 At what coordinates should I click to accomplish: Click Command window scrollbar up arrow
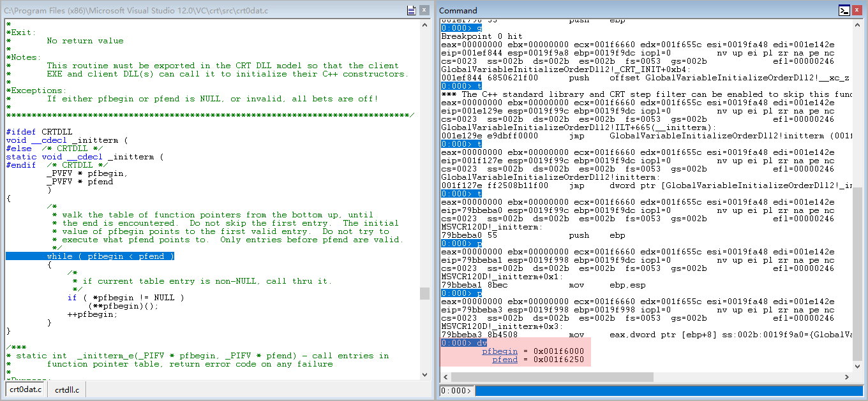coord(857,24)
